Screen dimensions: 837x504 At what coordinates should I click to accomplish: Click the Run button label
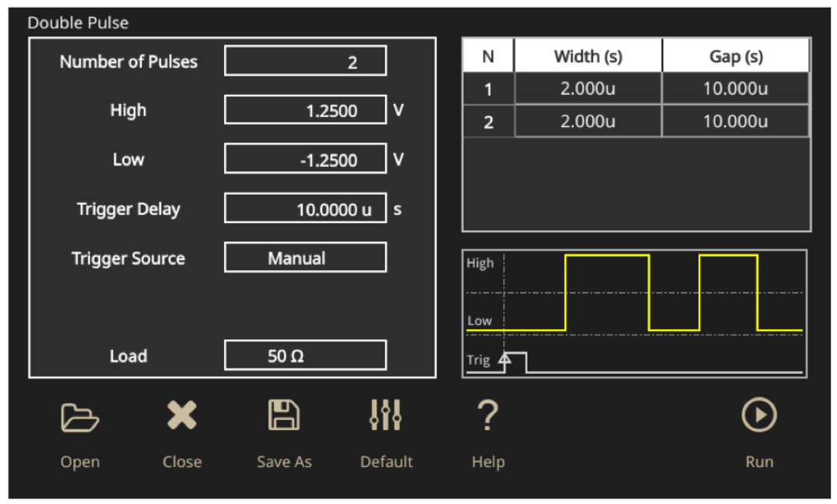(759, 462)
